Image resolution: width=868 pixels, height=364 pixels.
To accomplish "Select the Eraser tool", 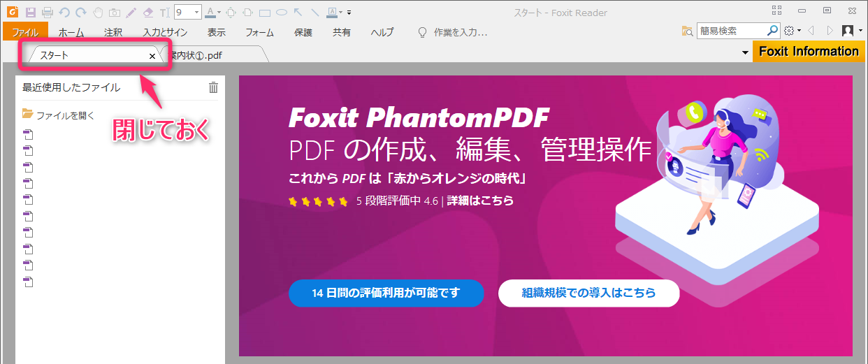I will (x=147, y=13).
